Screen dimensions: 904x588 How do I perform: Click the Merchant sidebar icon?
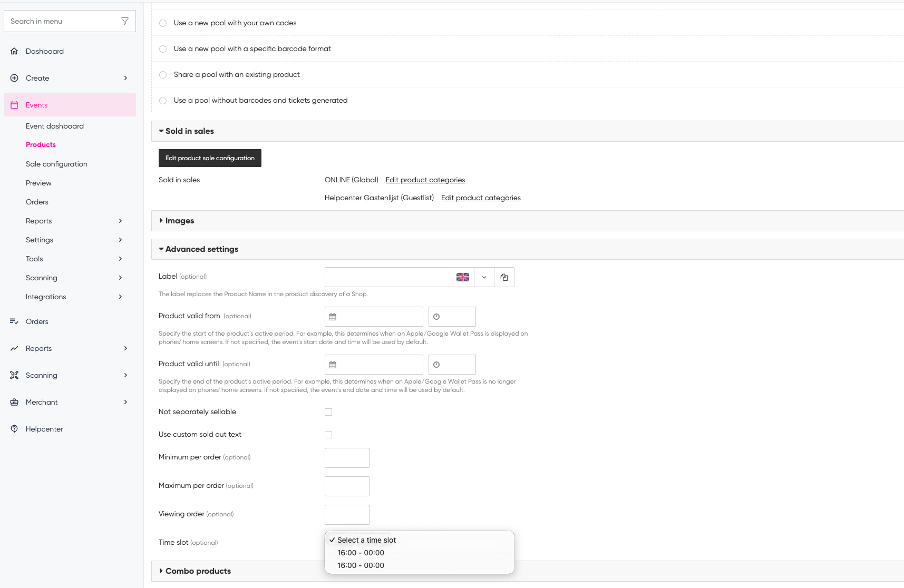[14, 402]
